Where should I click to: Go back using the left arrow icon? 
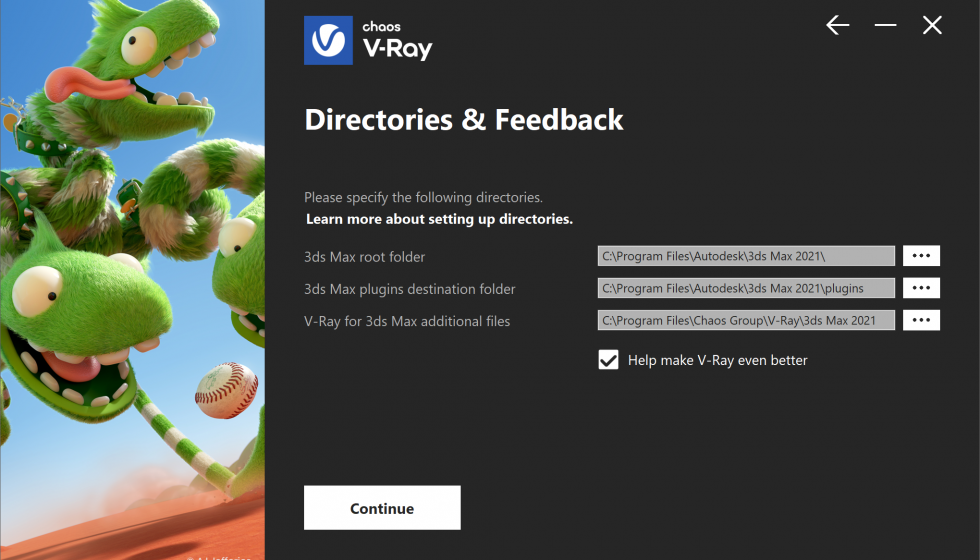pos(838,26)
